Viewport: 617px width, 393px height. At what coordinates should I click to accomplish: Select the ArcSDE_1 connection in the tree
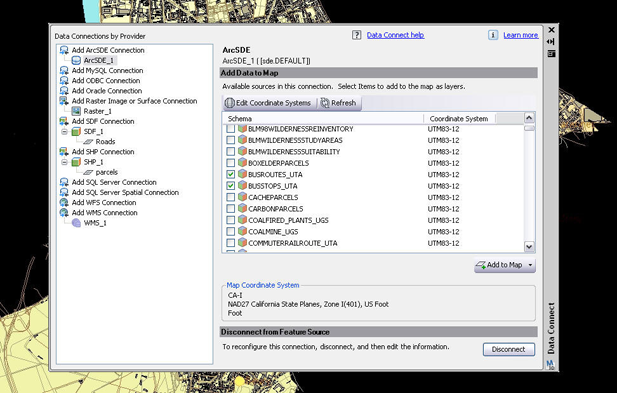(98, 61)
